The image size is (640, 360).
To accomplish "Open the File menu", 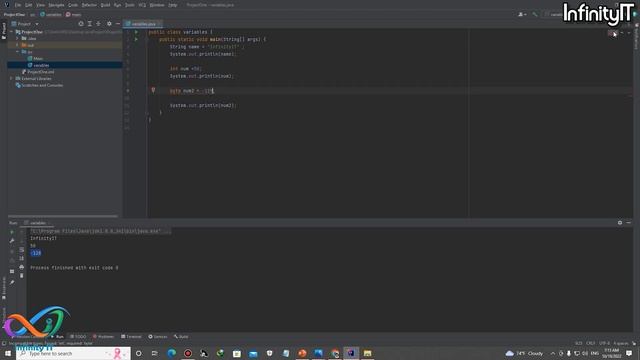I will pos(18,5).
